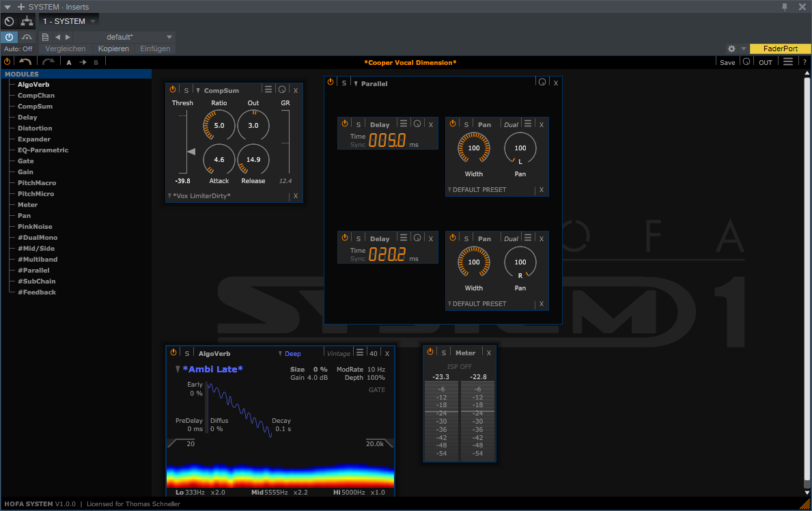Select #Multiband in modules list
The width and height of the screenshot is (812, 511).
38,259
